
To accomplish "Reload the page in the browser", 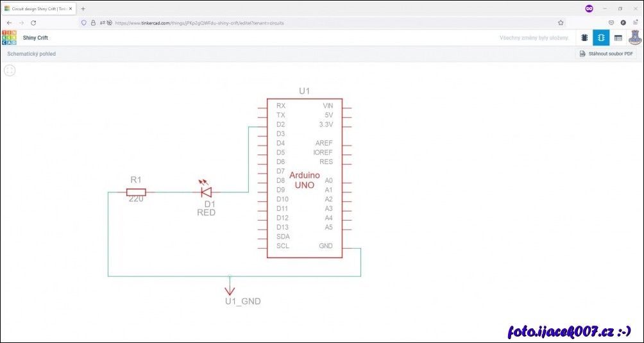I will (33, 22).
